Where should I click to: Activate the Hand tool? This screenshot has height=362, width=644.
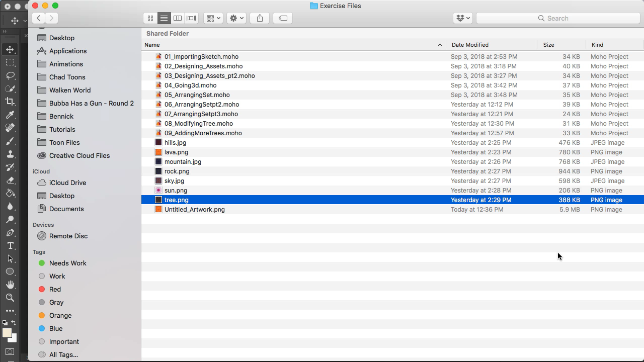[10, 285]
